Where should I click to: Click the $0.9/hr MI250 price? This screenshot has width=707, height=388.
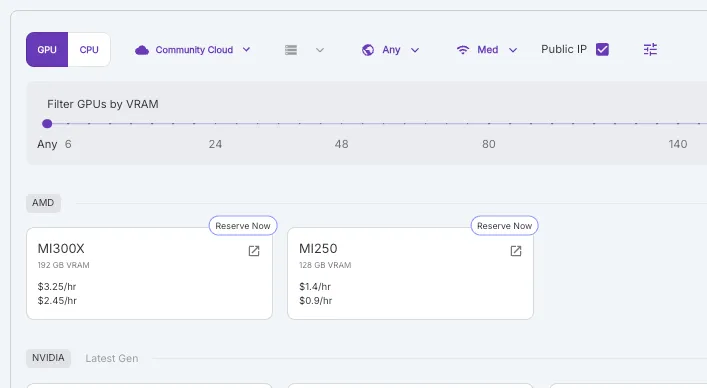point(316,301)
